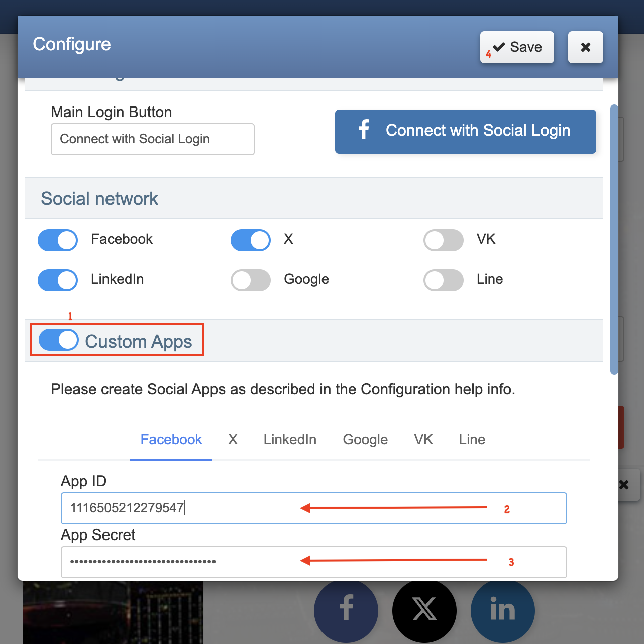The image size is (644, 644).
Task: Click the round LinkedIn icon behind the dialog
Action: click(x=503, y=611)
